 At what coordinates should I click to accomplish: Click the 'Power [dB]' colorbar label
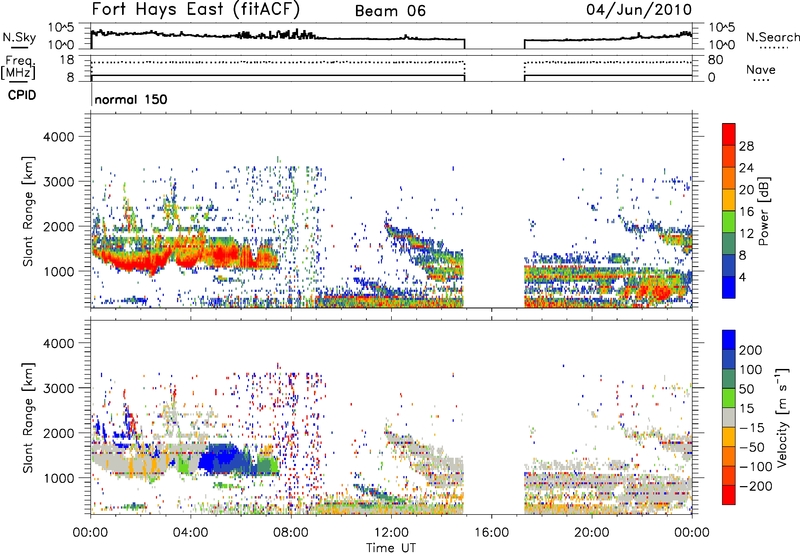pyautogui.click(x=763, y=211)
